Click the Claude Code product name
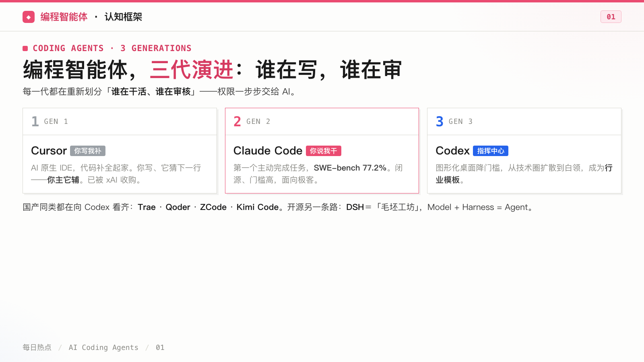 pyautogui.click(x=268, y=151)
